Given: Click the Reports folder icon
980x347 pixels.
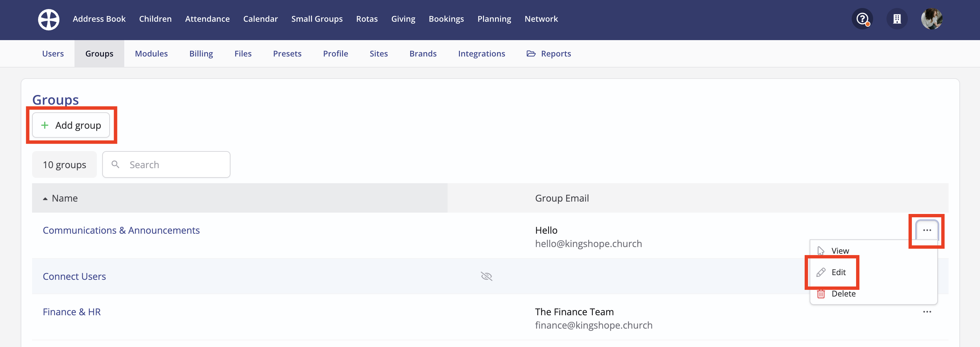Looking at the screenshot, I should click(531, 54).
